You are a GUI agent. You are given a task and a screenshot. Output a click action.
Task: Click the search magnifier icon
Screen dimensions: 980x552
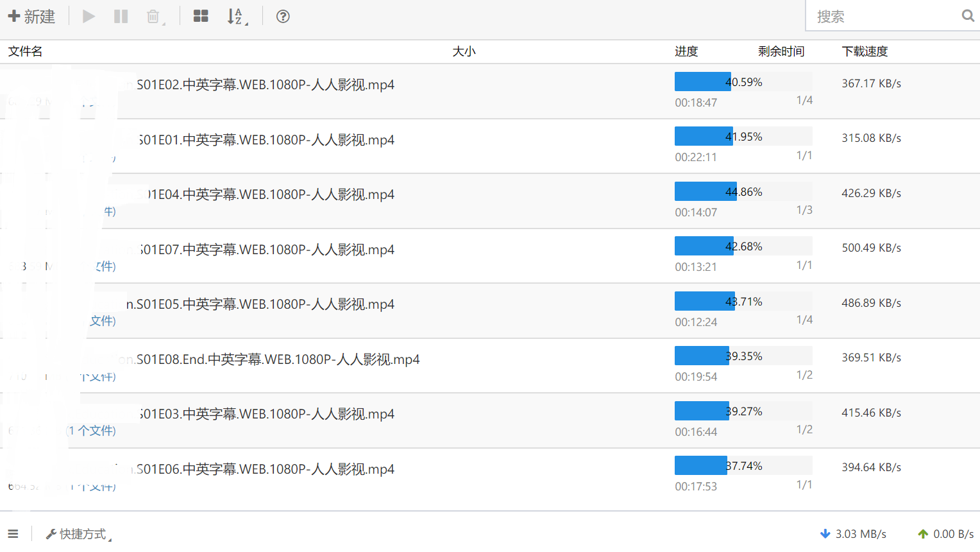coord(968,16)
